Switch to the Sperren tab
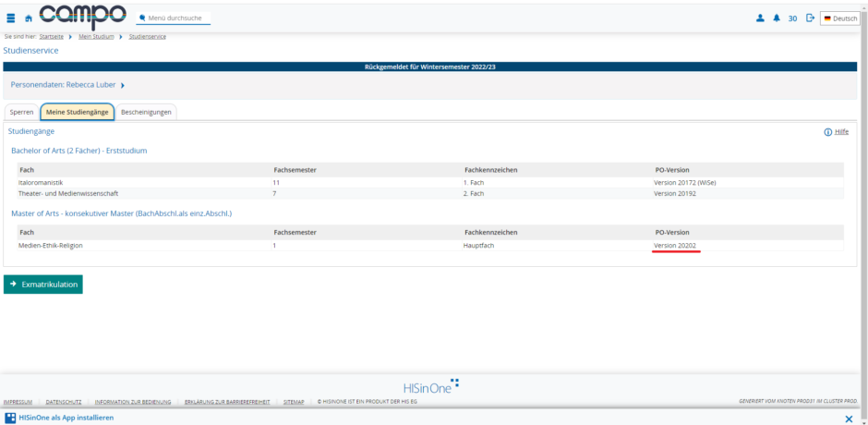This screenshot has width=868, height=425. coord(21,112)
